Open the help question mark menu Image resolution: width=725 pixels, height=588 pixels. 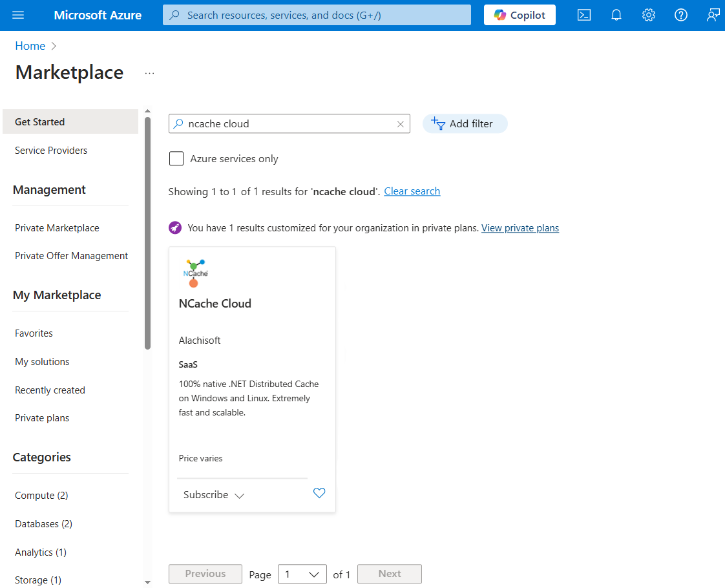click(x=681, y=16)
